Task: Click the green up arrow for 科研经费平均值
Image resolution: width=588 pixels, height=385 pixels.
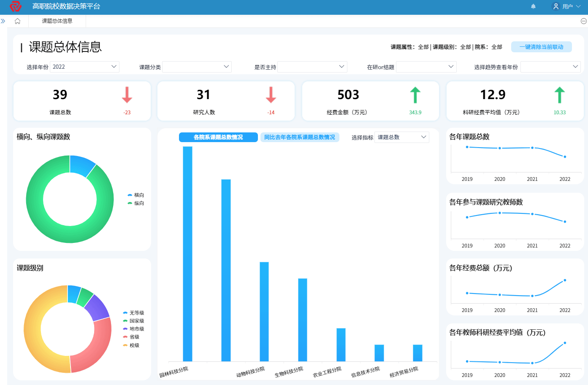Action: 559,95
